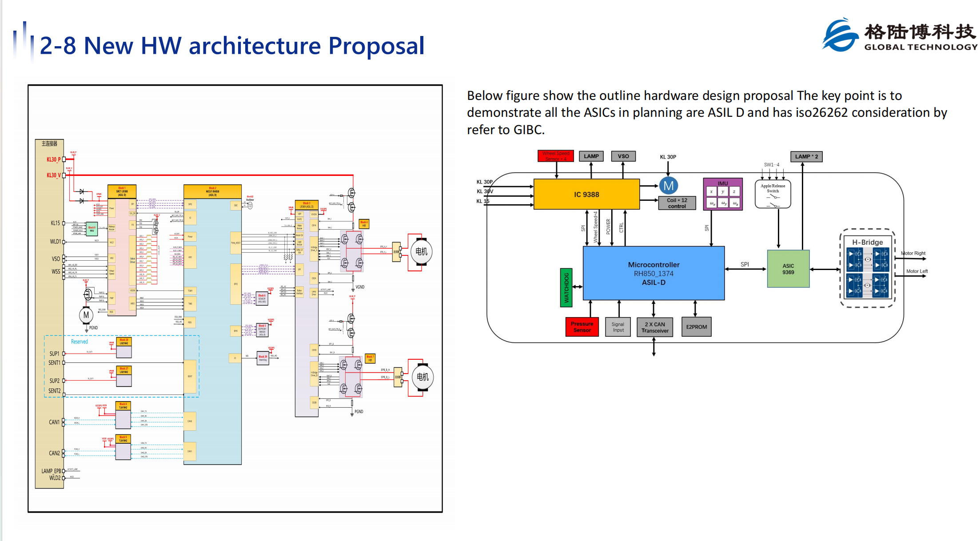Click the H-Bridge block icon
980x541 pixels.
tap(867, 268)
